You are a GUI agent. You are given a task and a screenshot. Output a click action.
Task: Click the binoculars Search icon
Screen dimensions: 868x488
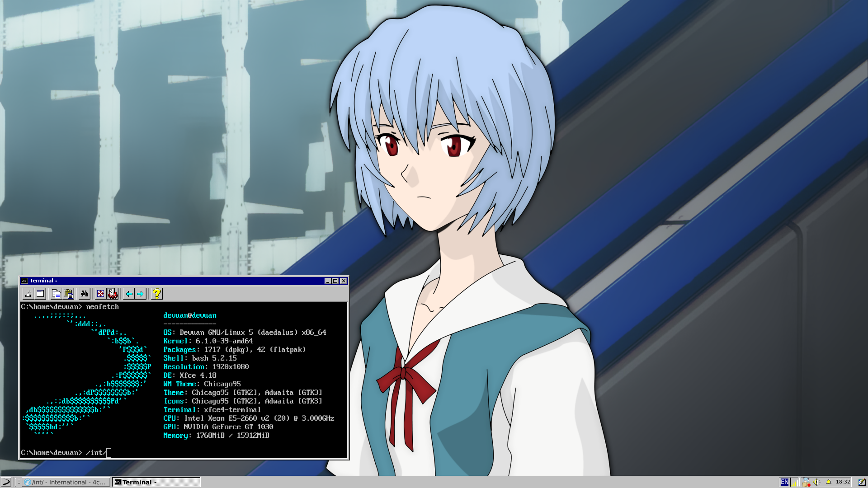[x=84, y=294]
